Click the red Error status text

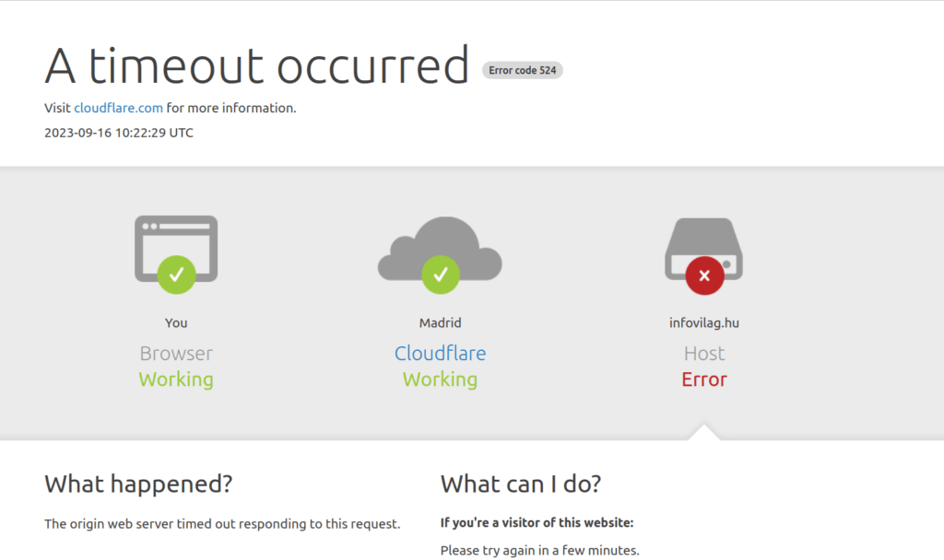click(x=704, y=379)
